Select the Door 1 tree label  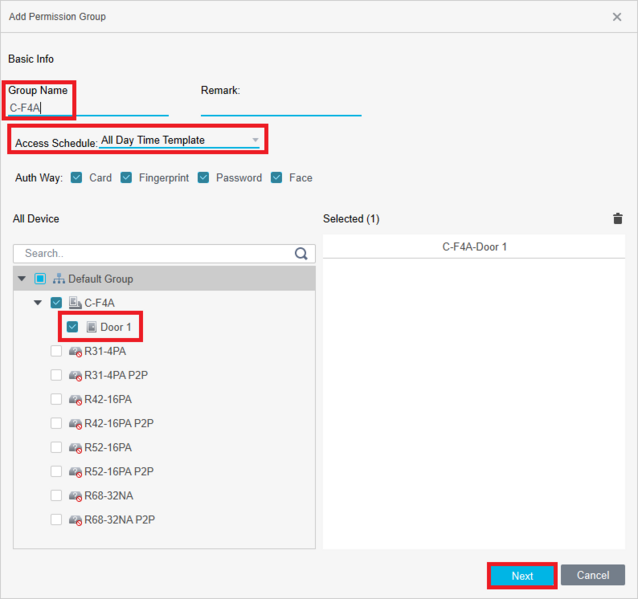[116, 327]
